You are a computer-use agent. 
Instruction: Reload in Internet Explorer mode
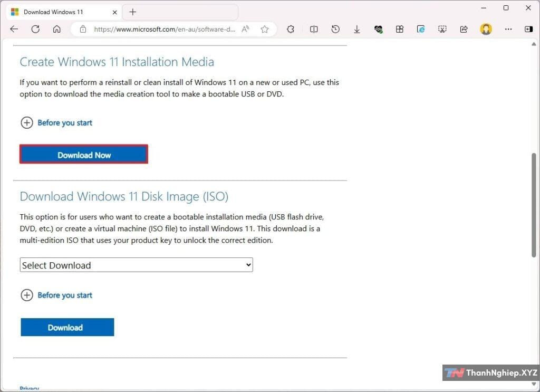click(x=421, y=29)
